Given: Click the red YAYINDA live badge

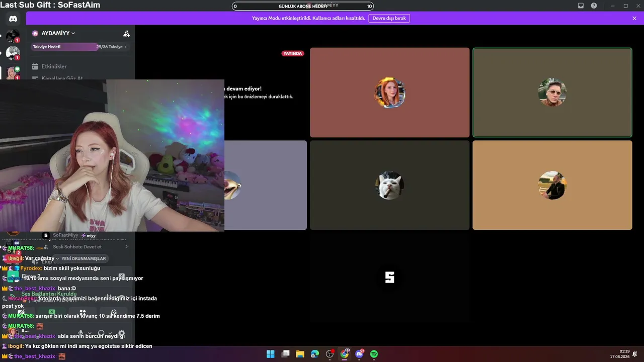Looking at the screenshot, I should click(293, 53).
